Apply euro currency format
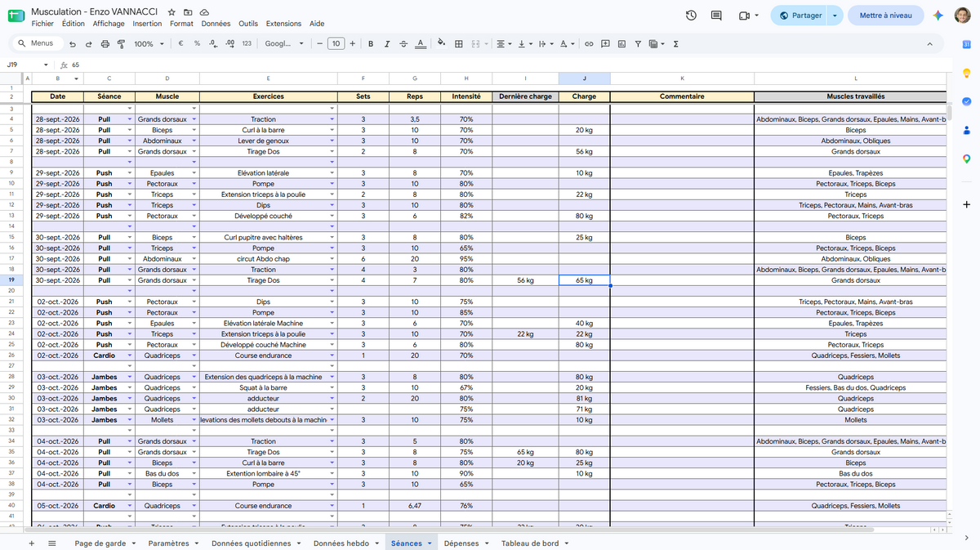 [x=180, y=44]
